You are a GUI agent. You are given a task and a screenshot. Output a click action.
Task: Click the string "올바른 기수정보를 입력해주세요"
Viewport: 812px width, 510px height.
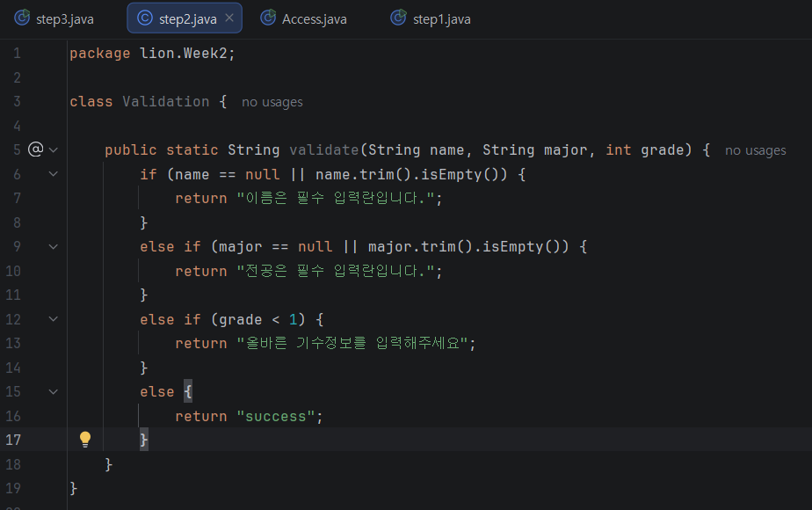point(352,343)
